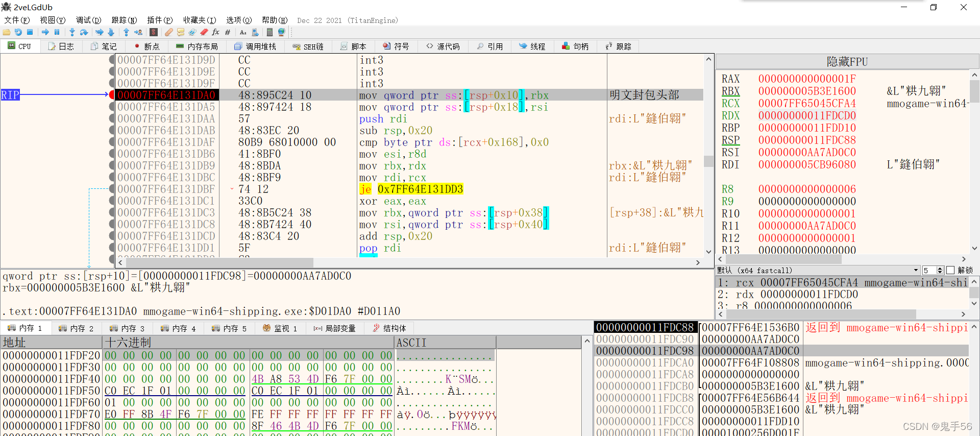
Task: Open patches via the bandage icon
Action: click(169, 32)
